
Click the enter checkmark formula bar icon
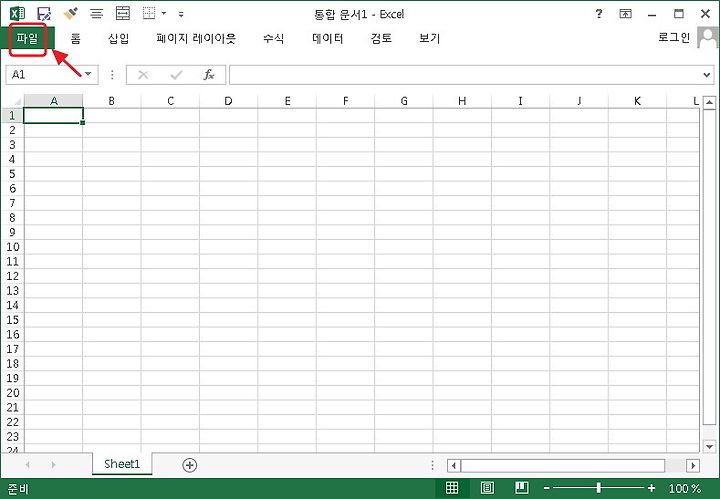pyautogui.click(x=176, y=75)
